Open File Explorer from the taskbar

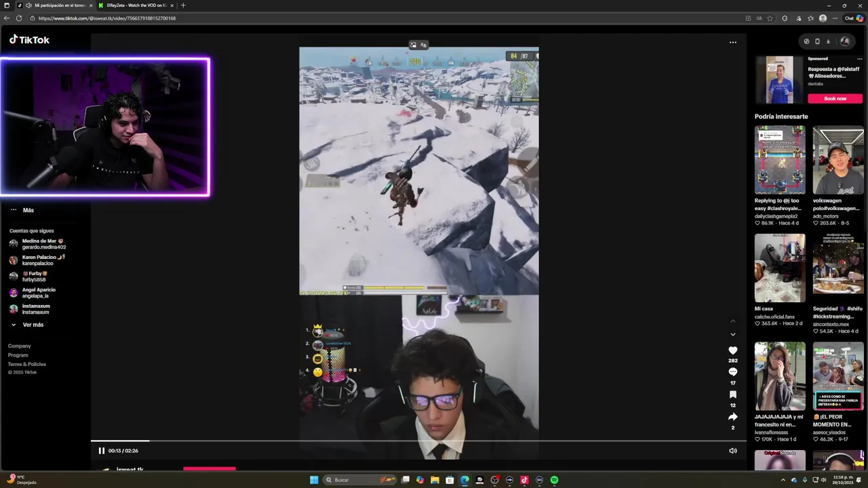point(435,480)
